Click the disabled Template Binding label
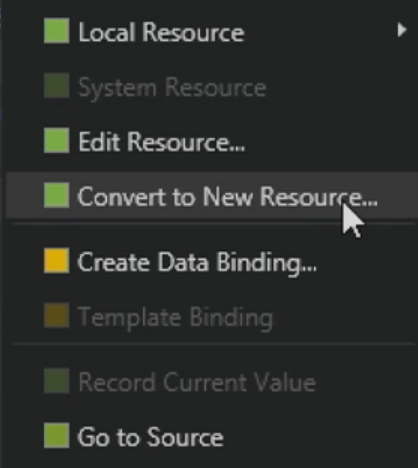This screenshot has height=468, width=418. (175, 318)
